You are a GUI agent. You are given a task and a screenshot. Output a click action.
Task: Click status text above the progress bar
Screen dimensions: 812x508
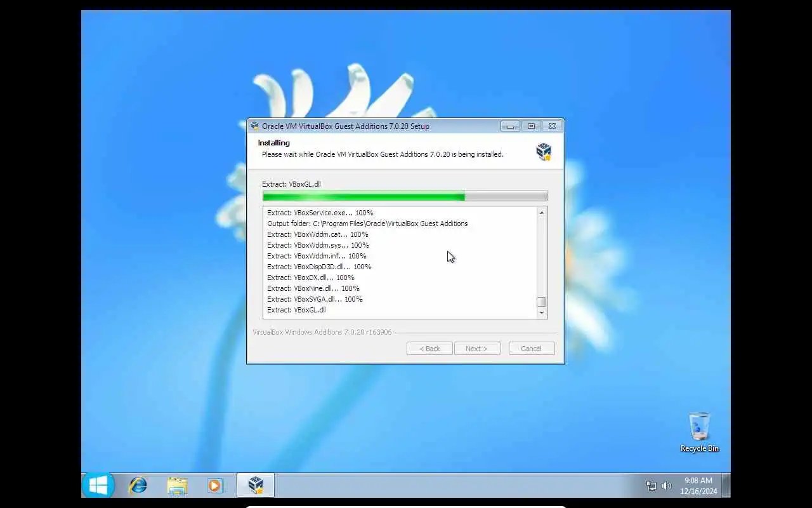tap(291, 184)
